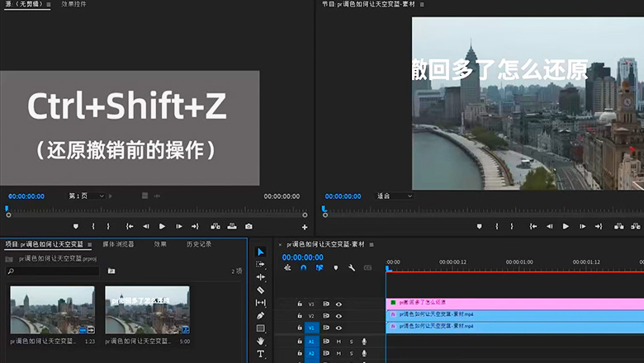Image resolution: width=644 pixels, height=363 pixels.
Task: Go to In point in Source monitor
Action: 130,226
